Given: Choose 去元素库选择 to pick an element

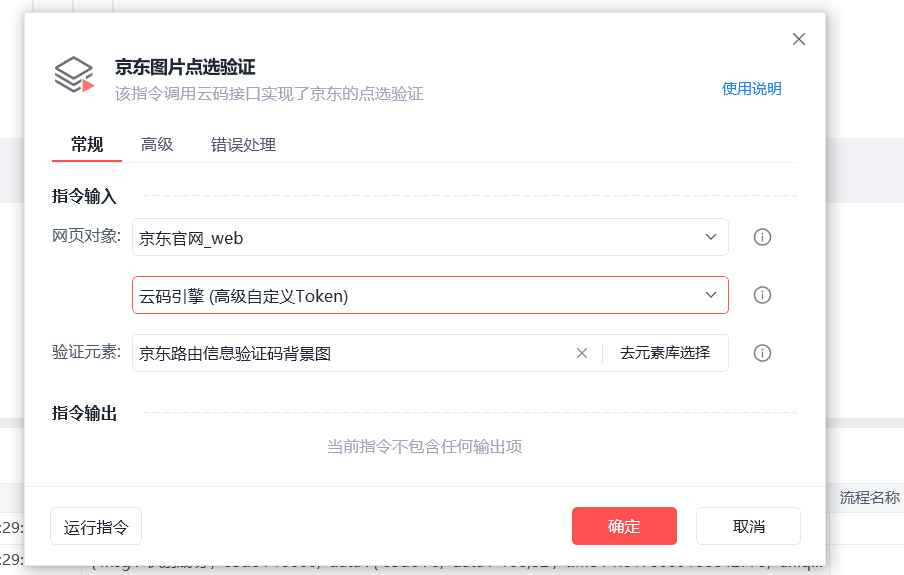Looking at the screenshot, I should tap(665, 353).
